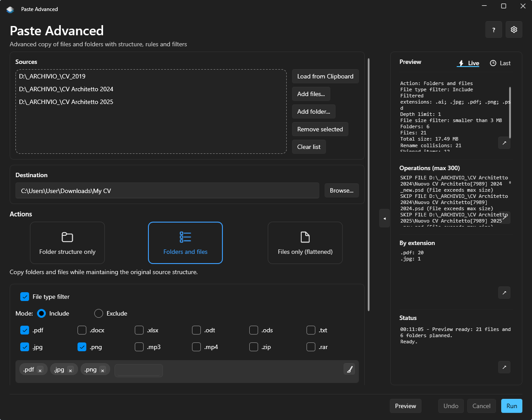This screenshot has width=532, height=420.
Task: Check the .zip extension
Action: click(254, 347)
